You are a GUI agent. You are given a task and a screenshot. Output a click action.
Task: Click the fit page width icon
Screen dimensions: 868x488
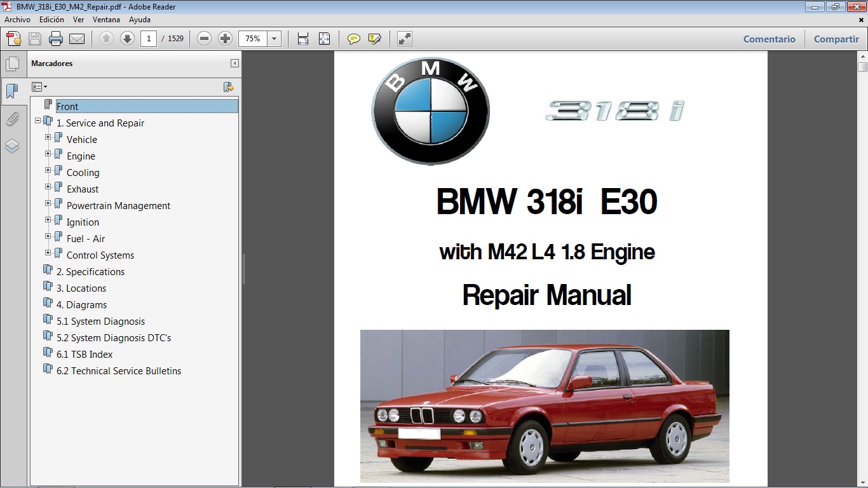coord(302,38)
